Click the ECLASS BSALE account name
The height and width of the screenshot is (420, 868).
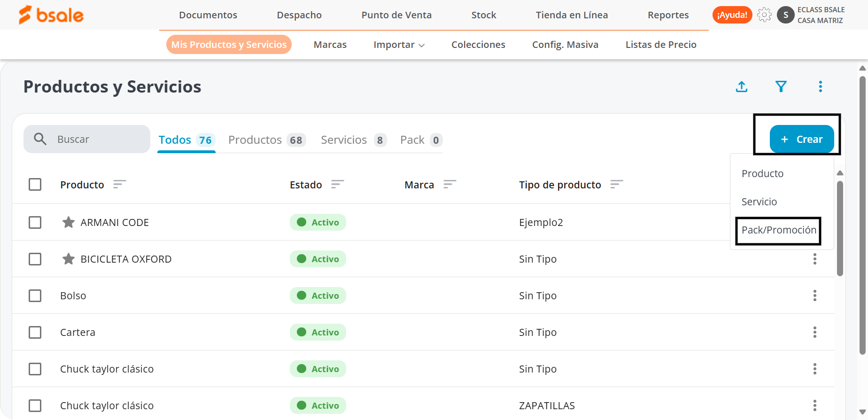click(821, 10)
